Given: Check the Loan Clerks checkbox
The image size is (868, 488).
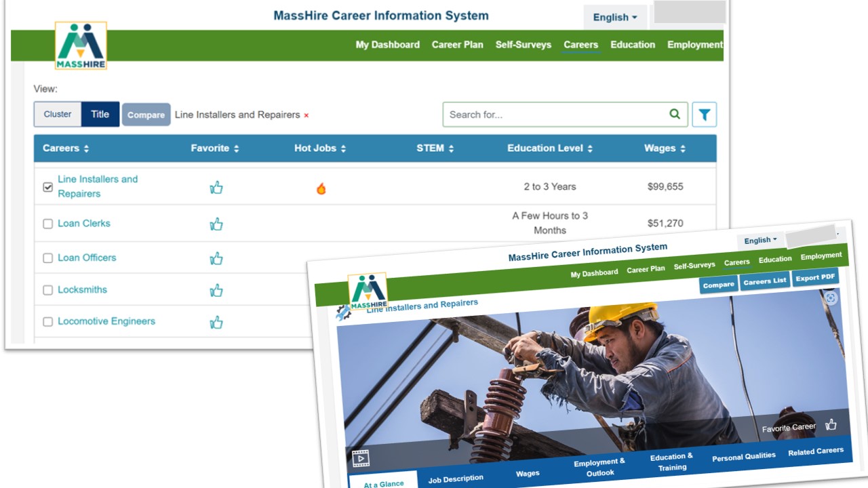Looking at the screenshot, I should click(47, 224).
